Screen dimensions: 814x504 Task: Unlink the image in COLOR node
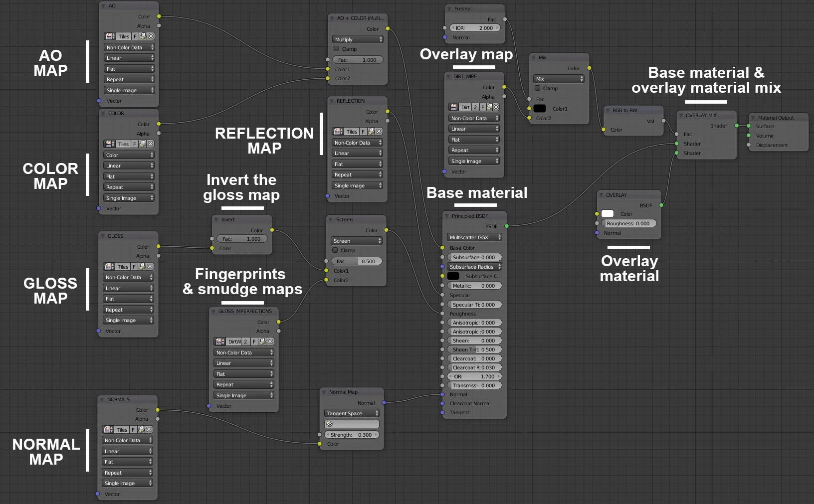151,144
